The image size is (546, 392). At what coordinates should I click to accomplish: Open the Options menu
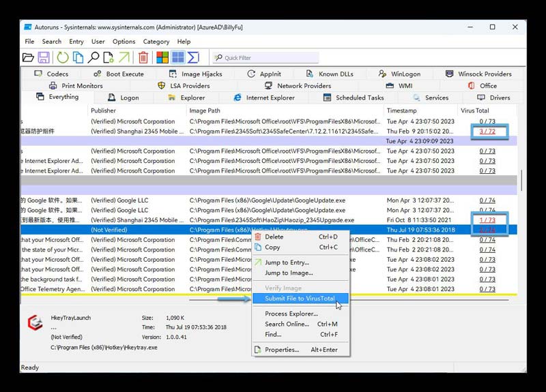pyautogui.click(x=124, y=42)
